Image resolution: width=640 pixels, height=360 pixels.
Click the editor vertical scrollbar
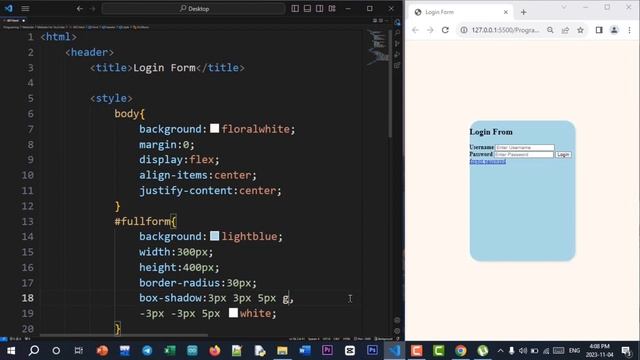tap(391, 84)
